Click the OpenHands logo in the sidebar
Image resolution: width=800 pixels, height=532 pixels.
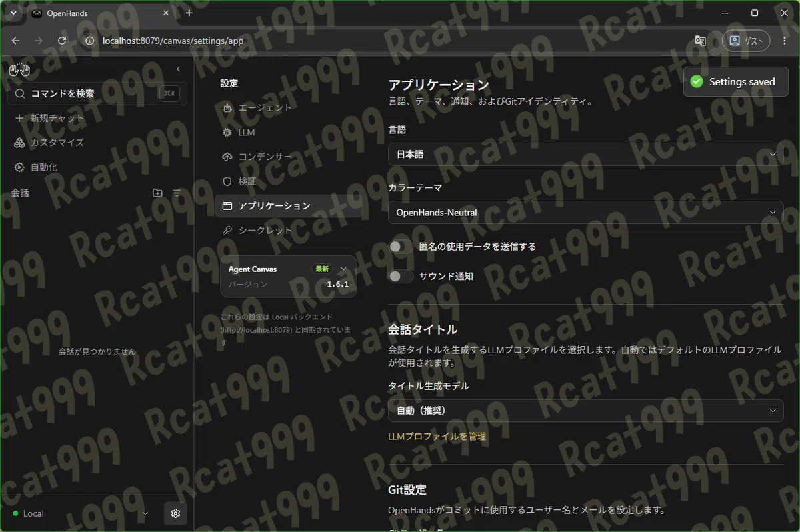[x=19, y=69]
